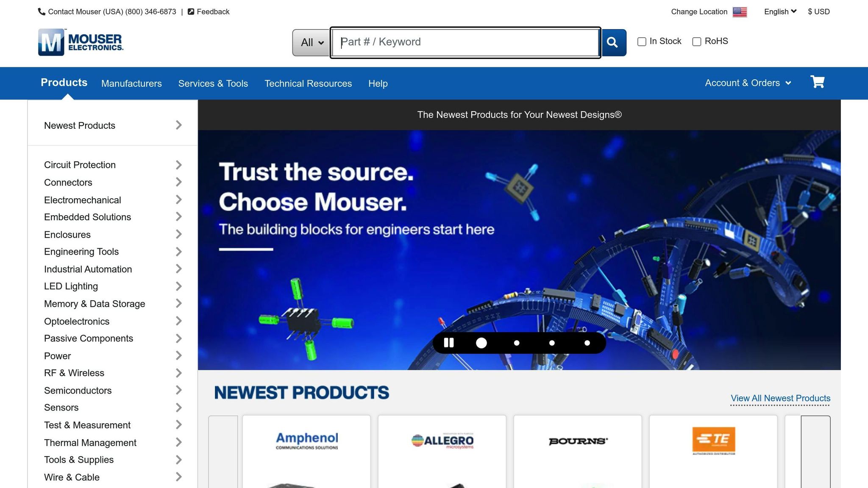
Task: Click the phone icon beside Contact Mouser
Action: [42, 12]
